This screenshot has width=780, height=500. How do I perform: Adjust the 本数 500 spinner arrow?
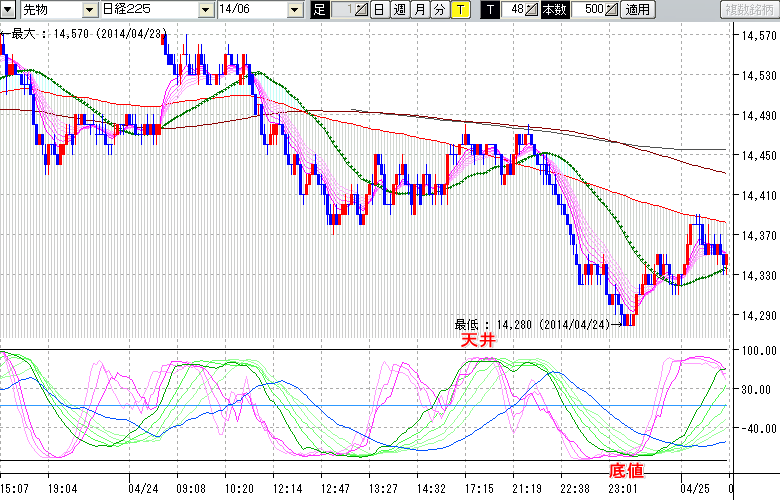[611, 10]
